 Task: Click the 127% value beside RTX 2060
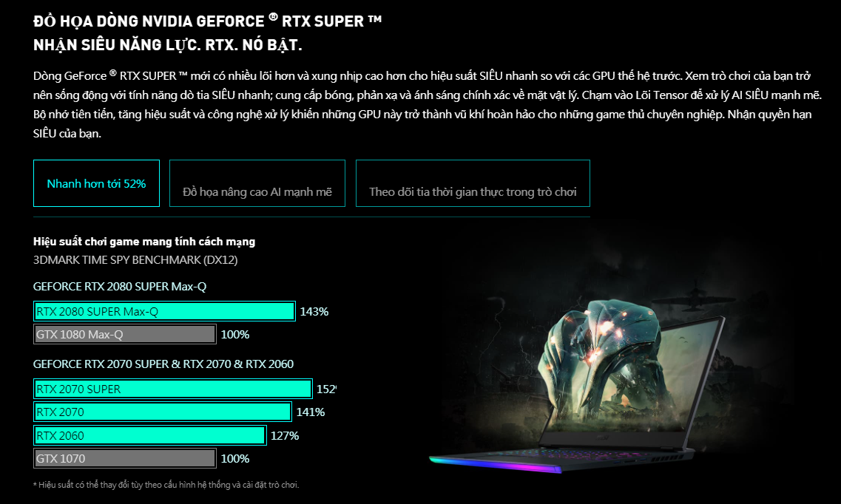pyautogui.click(x=285, y=436)
